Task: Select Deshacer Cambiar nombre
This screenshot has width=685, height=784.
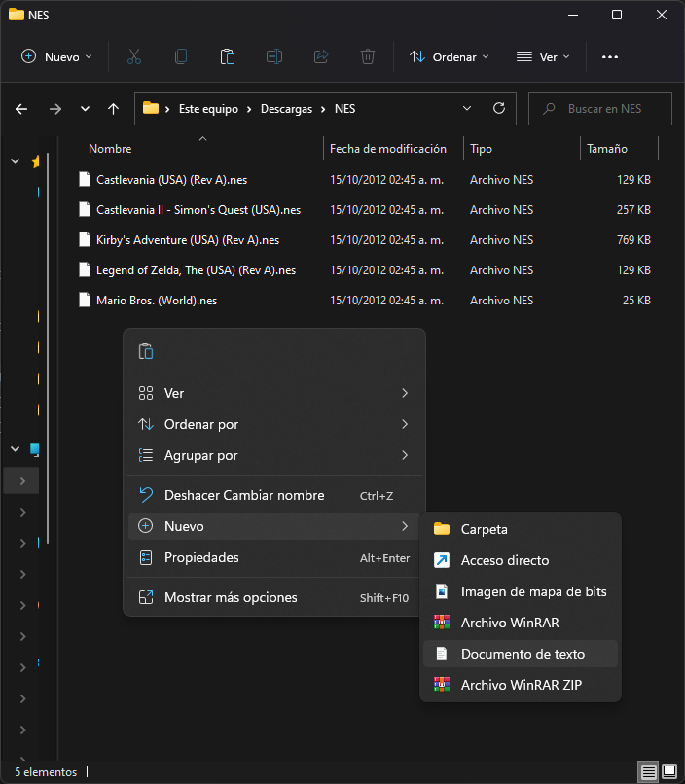Action: click(274, 495)
